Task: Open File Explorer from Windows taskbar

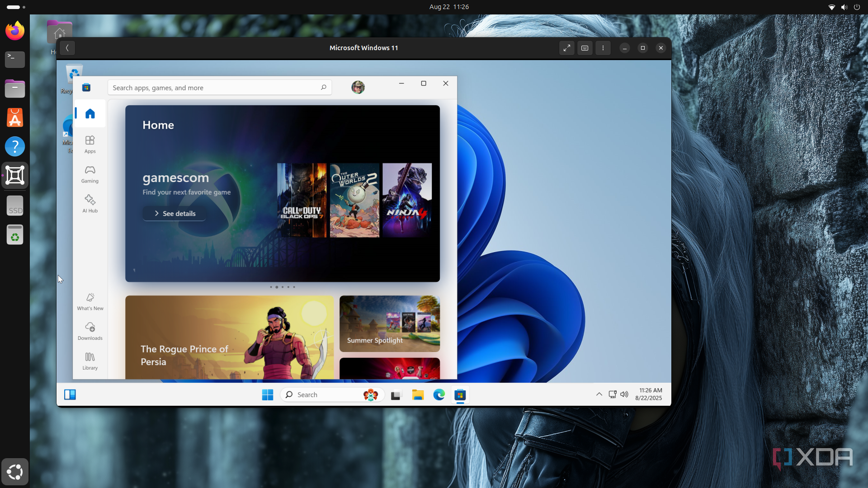Action: click(418, 395)
